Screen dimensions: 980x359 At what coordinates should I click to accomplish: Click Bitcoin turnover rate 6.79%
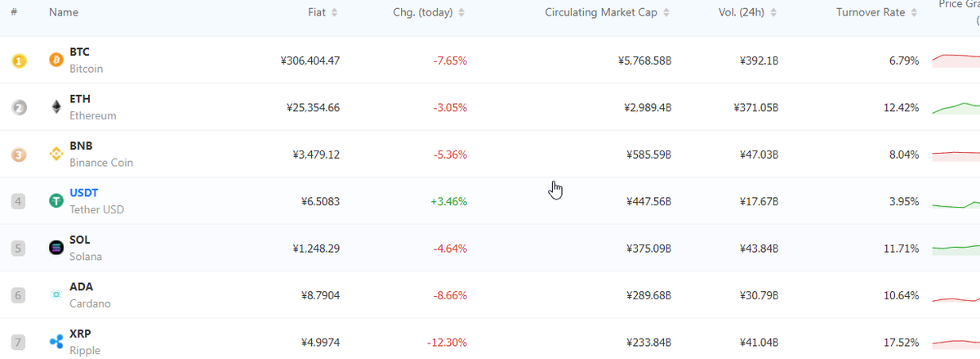pos(904,61)
